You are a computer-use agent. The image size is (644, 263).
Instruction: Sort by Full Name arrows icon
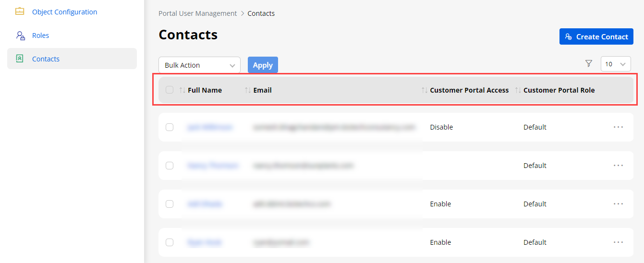(x=182, y=90)
